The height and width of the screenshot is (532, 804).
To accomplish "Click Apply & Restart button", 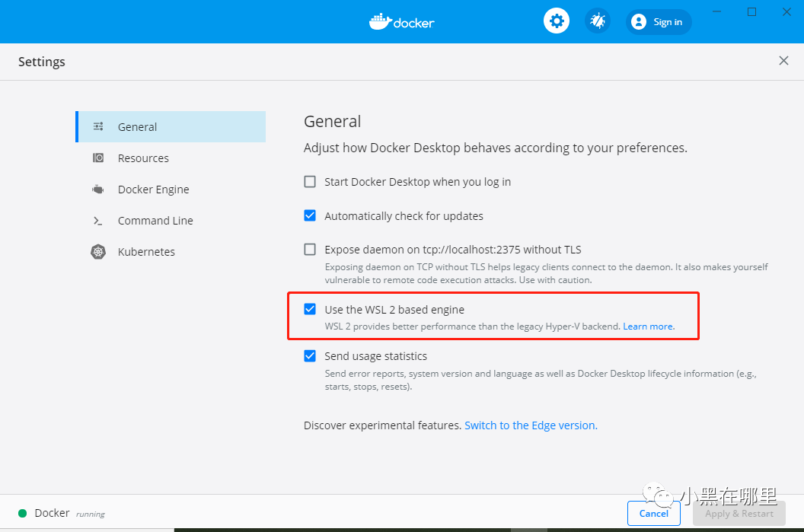I will point(739,513).
